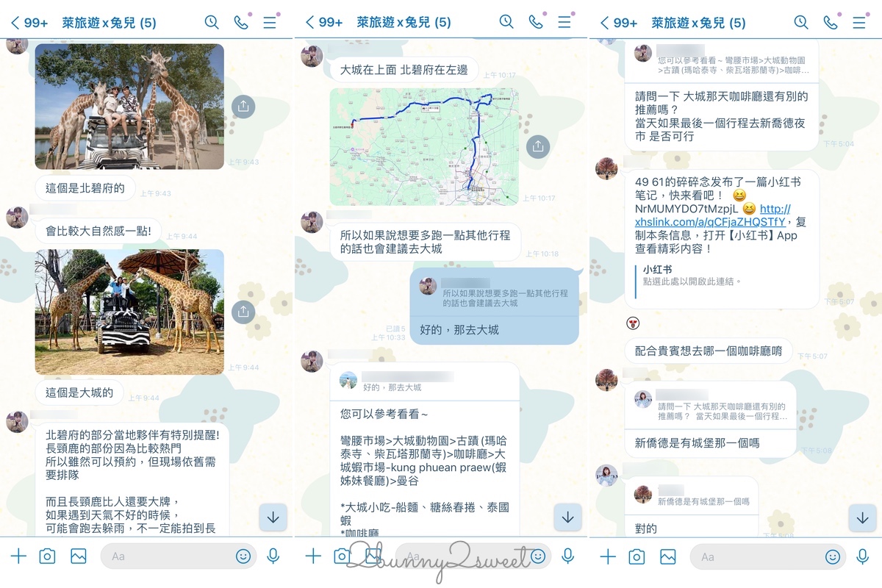Tap the red sticker icon above 配合貴賓 message

(631, 323)
